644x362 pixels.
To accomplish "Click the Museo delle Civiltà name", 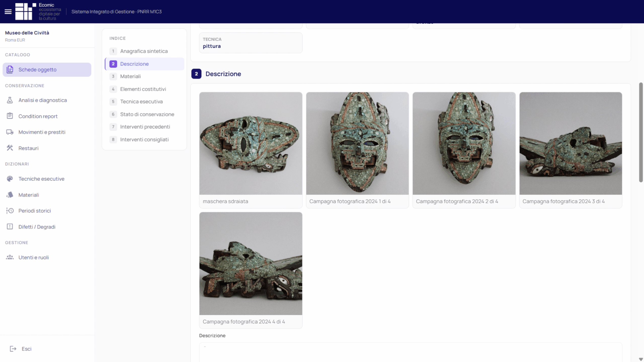I will click(27, 33).
